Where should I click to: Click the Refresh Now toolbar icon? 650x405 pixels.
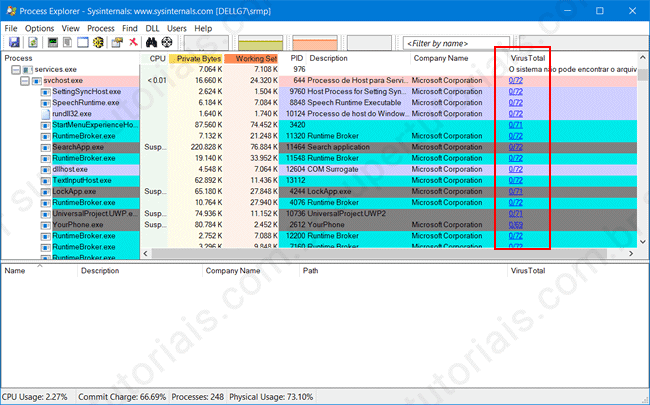(31, 43)
